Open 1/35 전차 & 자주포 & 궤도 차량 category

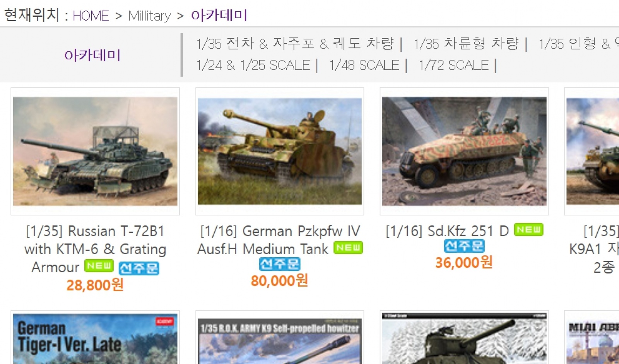(295, 44)
